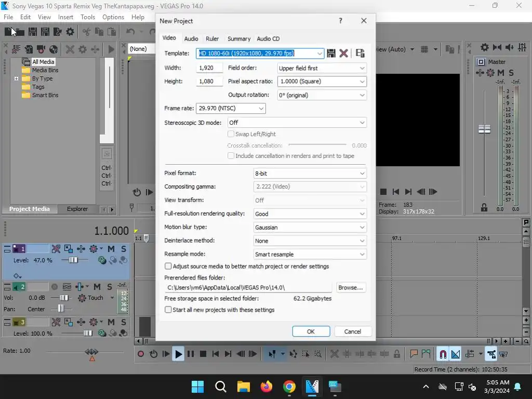This screenshot has width=532, height=399.
Task: Open the Pixel aspect ratio dropdown
Action: click(322, 82)
